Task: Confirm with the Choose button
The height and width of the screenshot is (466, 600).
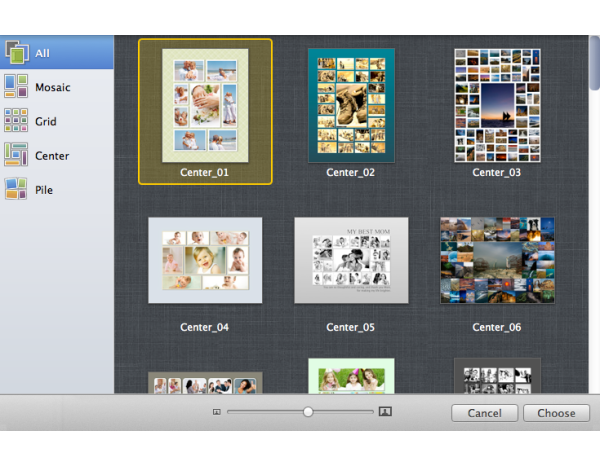Action: tap(556, 413)
